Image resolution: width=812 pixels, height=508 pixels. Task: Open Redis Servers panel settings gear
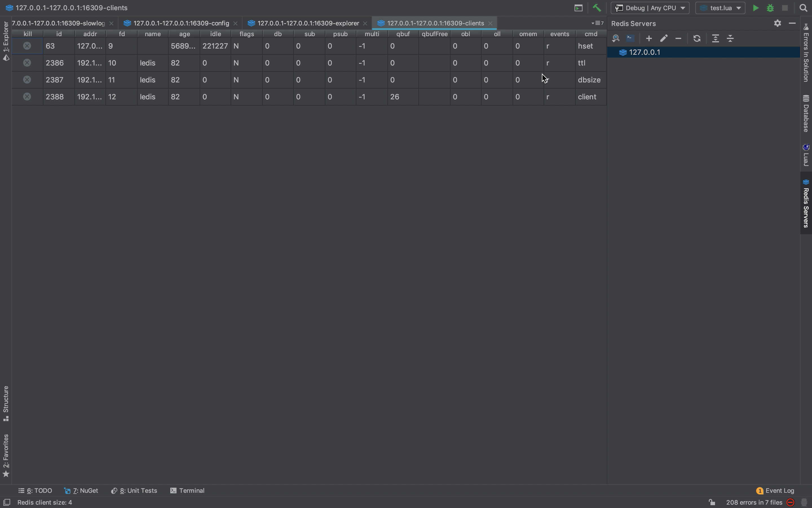pos(777,23)
